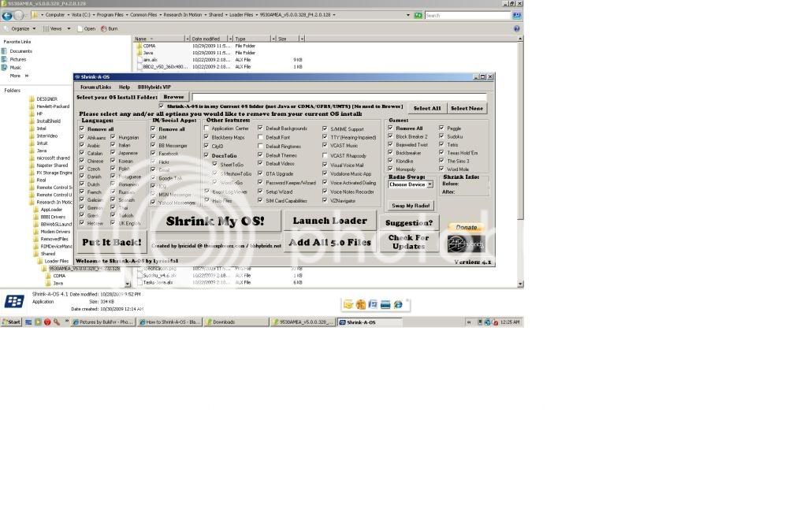Click the Windows Start button

click(x=11, y=322)
